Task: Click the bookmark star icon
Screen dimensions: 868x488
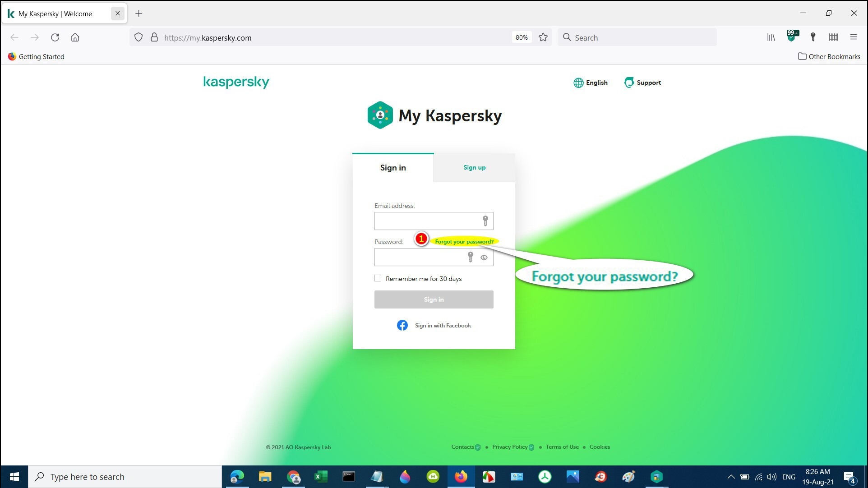Action: [x=543, y=37]
